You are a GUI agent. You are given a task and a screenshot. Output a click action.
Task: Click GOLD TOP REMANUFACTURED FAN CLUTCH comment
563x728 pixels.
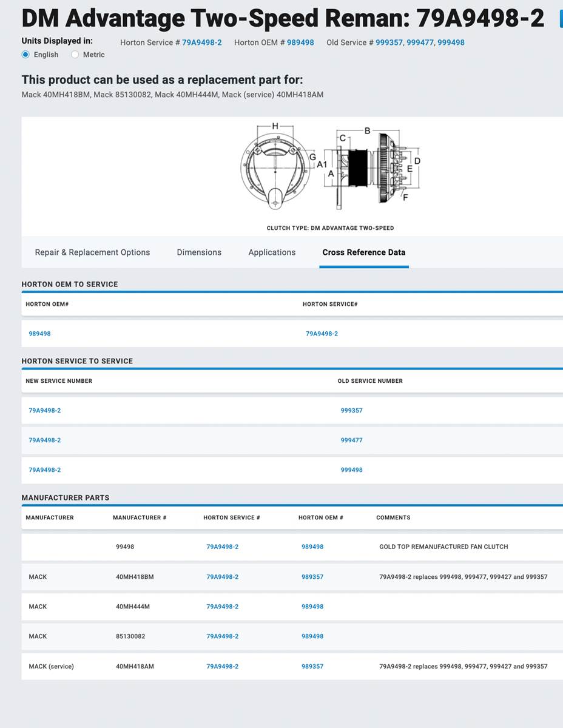click(443, 547)
